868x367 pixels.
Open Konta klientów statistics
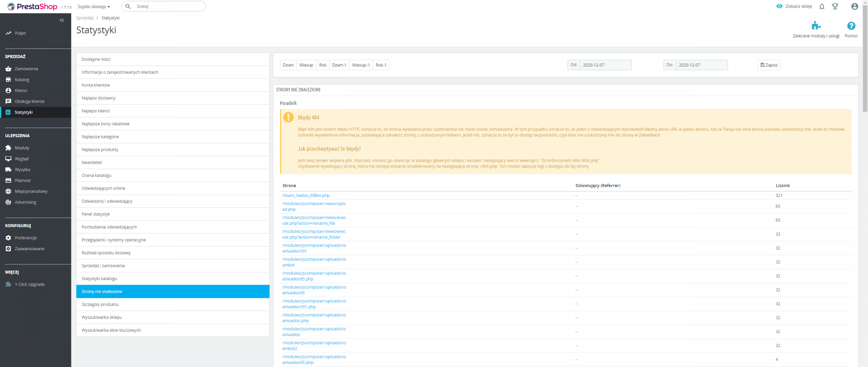pyautogui.click(x=173, y=85)
